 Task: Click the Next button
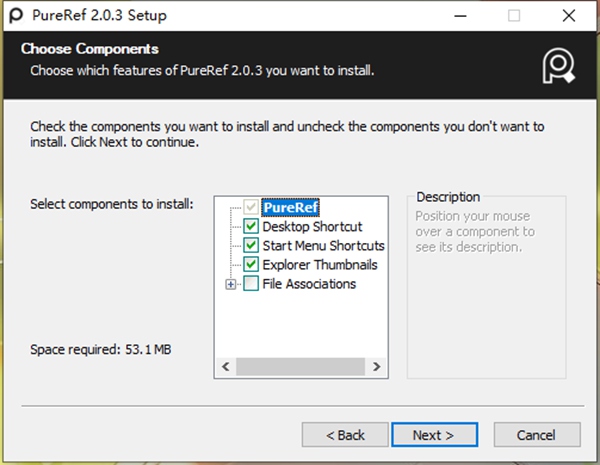click(x=433, y=435)
